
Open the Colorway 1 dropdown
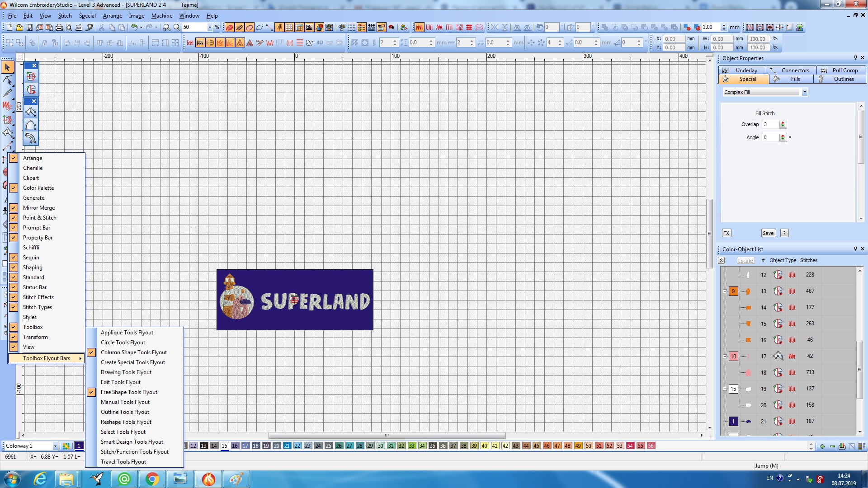coord(55,446)
